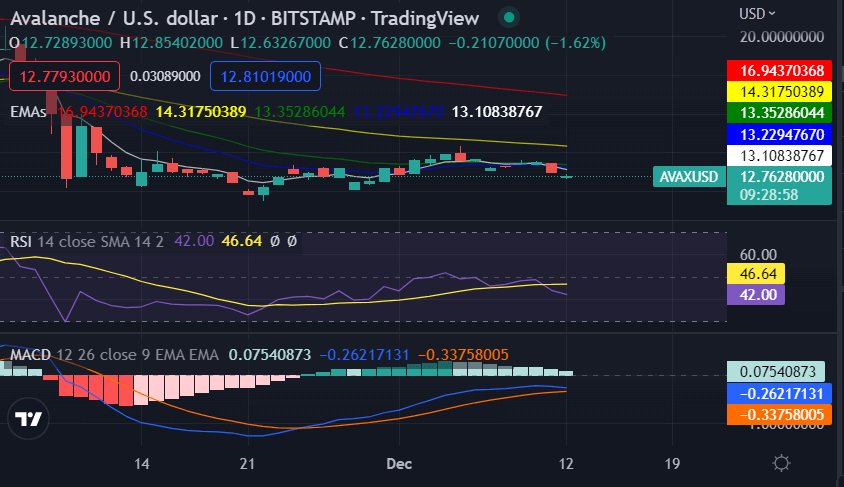
Task: Select the MACD indicator legend label
Action: click(x=30, y=355)
